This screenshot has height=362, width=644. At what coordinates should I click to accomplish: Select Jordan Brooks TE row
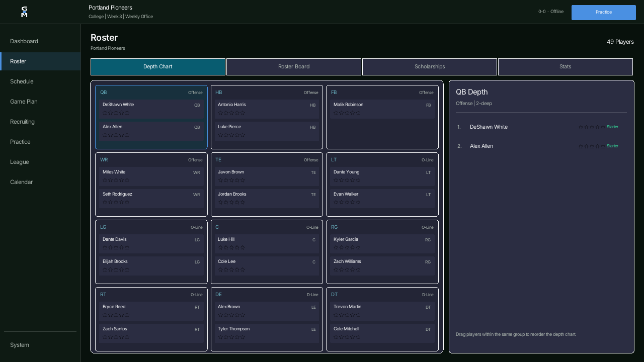[x=267, y=199]
